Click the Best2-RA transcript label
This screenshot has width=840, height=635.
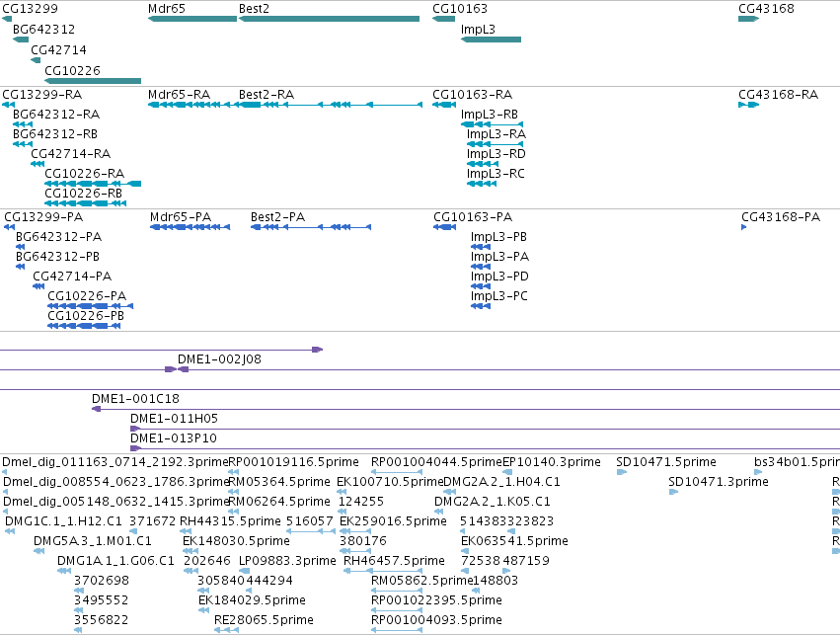coord(267,95)
